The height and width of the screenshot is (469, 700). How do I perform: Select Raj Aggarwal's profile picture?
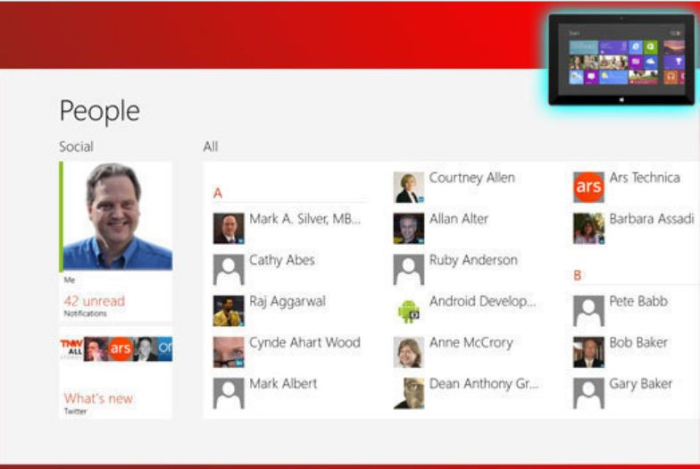[x=229, y=311]
